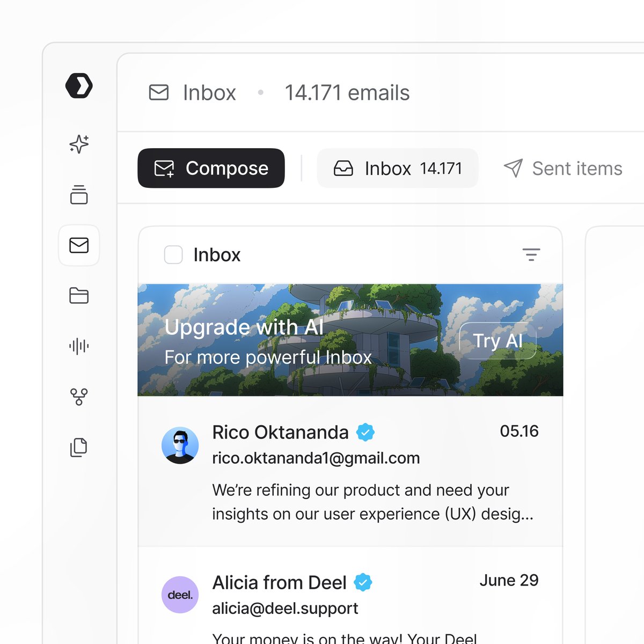Select the voice waveform icon in sidebar
Screen dimensions: 644x644
(79, 346)
